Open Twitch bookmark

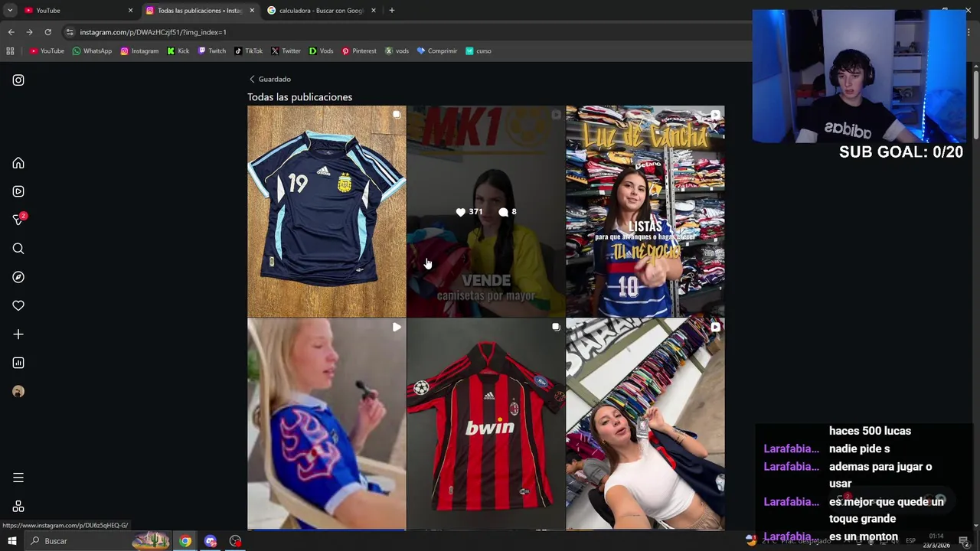212,51
